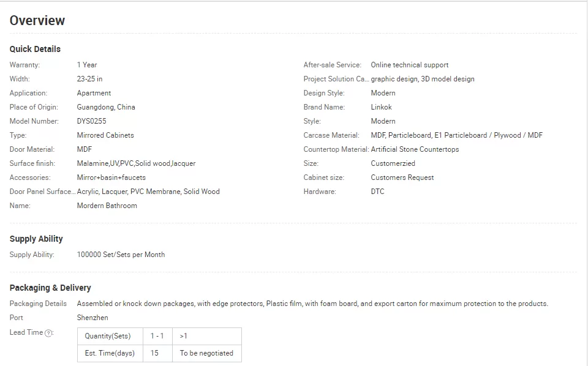The height and width of the screenshot is (366, 588).
Task: Click the Shenzhen port value
Action: 92,318
